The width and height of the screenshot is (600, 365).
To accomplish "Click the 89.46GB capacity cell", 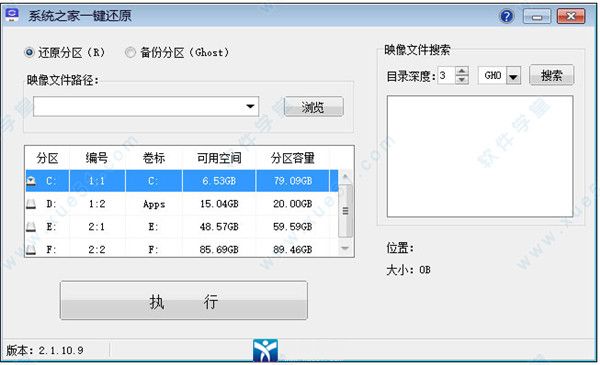I will 293,249.
